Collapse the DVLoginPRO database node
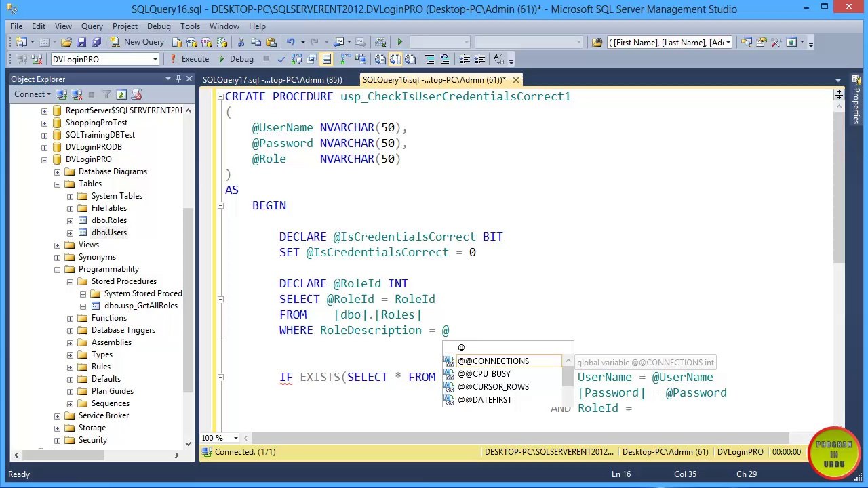 tap(45, 159)
